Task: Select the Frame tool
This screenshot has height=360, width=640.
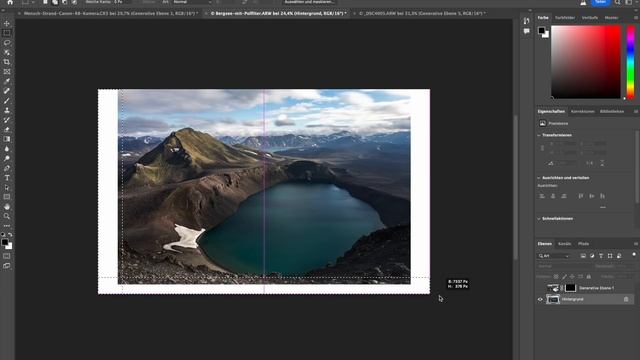Action: click(7, 71)
